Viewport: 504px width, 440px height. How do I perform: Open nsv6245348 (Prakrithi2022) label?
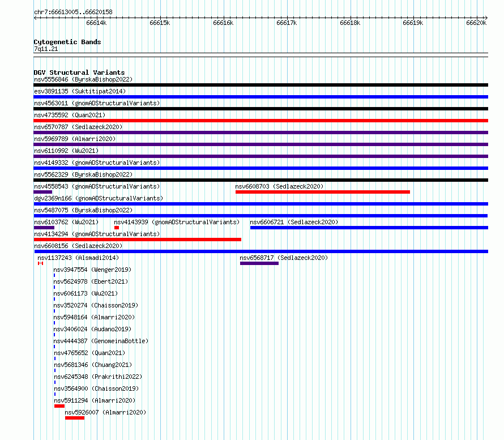click(x=98, y=377)
